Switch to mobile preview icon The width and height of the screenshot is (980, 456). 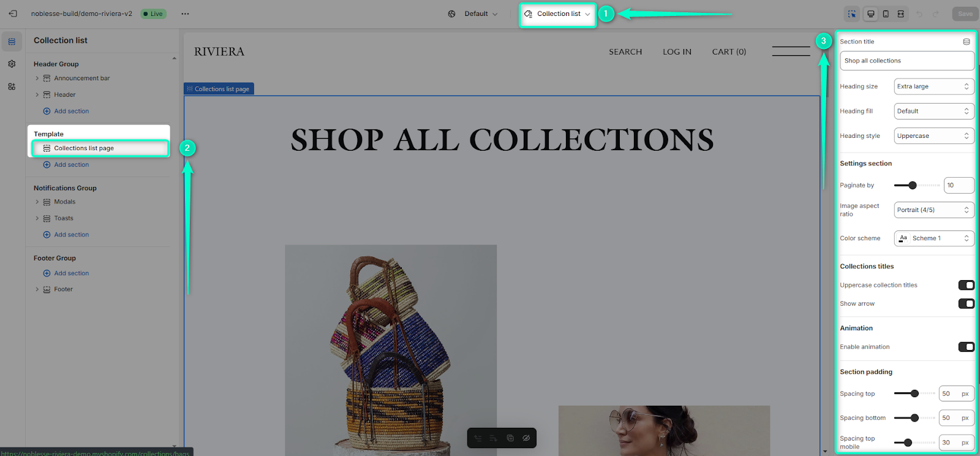click(x=886, y=14)
